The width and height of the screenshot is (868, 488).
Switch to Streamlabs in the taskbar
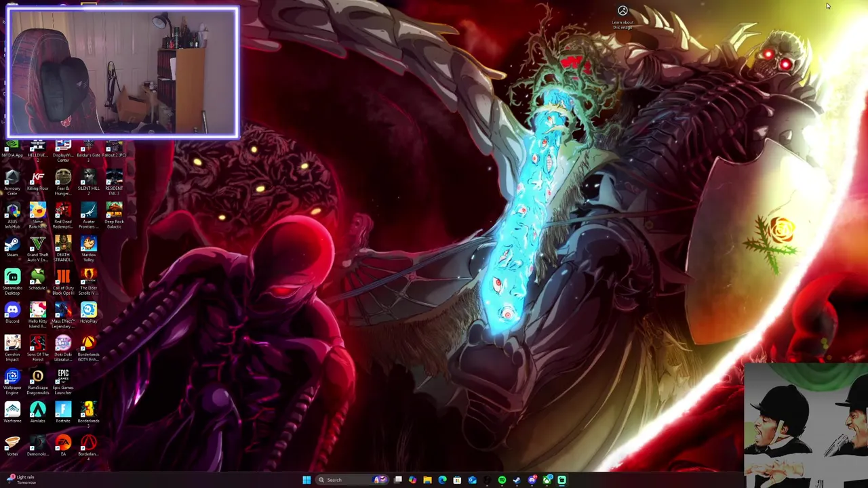(562, 480)
